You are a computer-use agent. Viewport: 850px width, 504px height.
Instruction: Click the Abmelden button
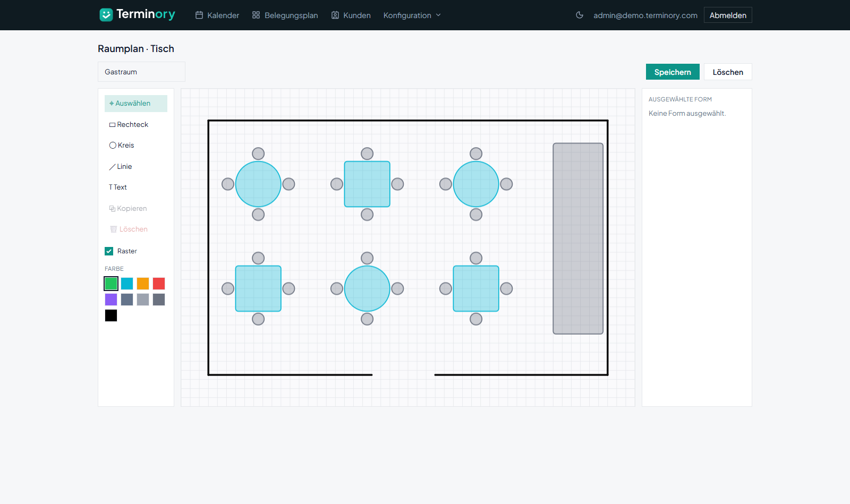pyautogui.click(x=728, y=15)
